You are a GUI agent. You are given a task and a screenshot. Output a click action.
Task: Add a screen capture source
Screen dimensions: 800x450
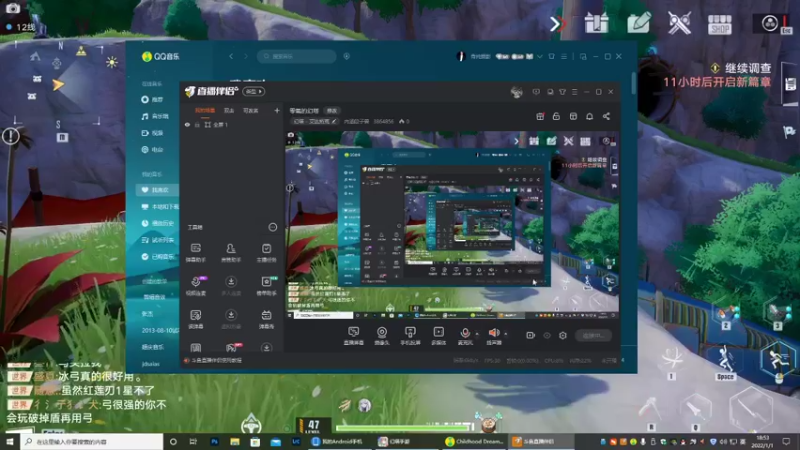point(354,336)
